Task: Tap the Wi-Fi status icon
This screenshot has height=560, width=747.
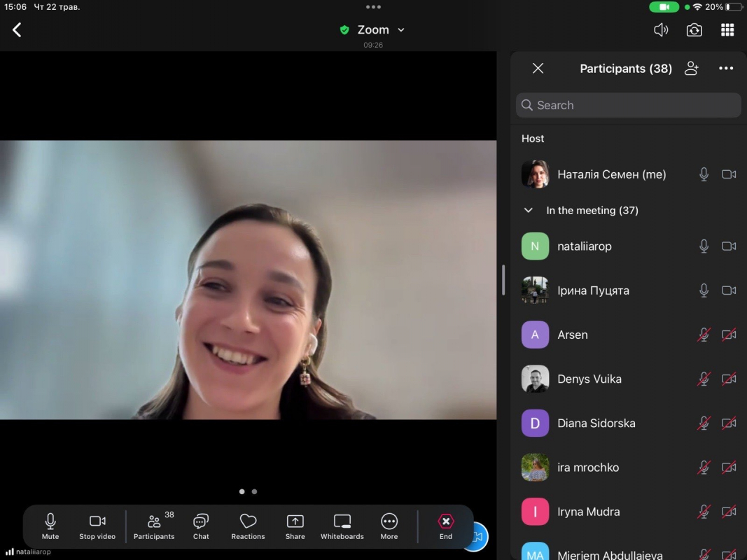Action: click(698, 7)
